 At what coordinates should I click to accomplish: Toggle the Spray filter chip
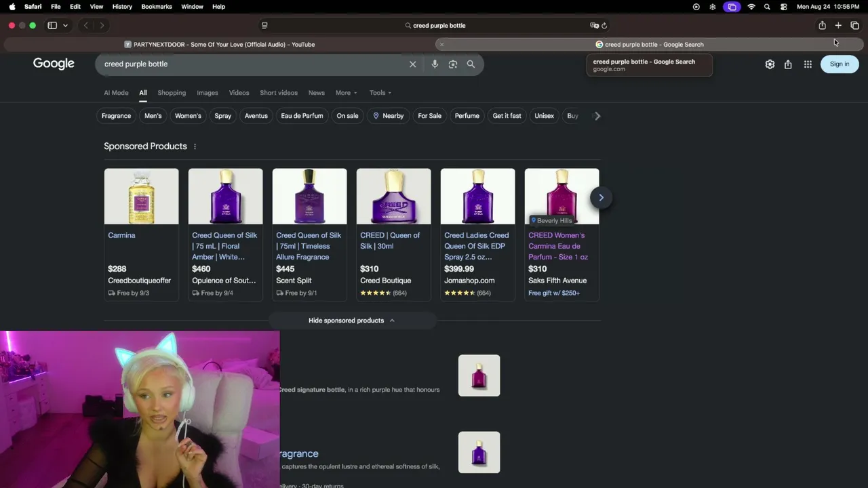click(x=223, y=116)
